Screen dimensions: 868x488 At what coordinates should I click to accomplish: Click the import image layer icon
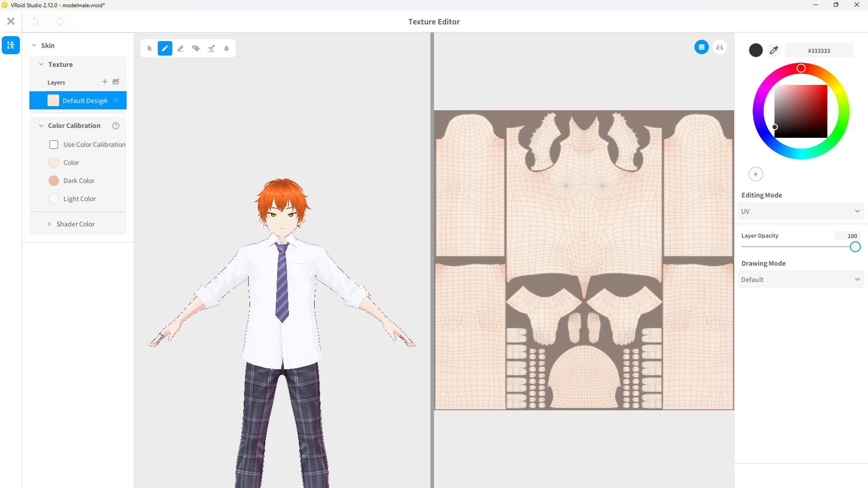click(116, 82)
